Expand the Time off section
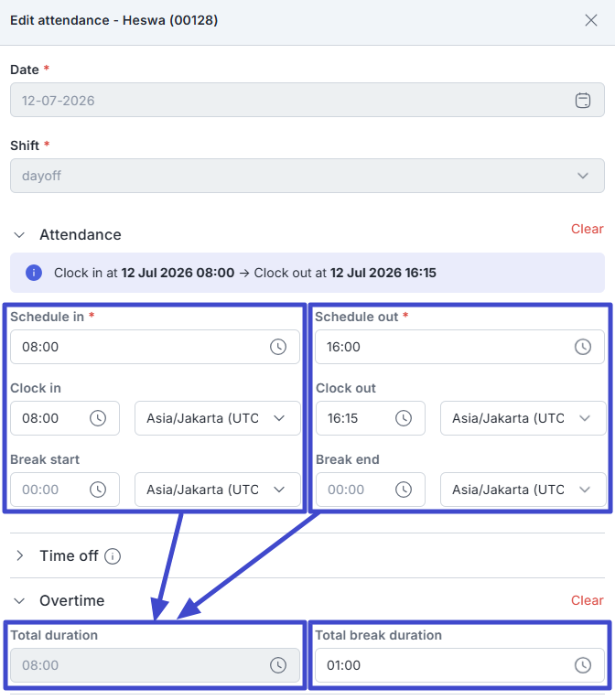 [19, 555]
